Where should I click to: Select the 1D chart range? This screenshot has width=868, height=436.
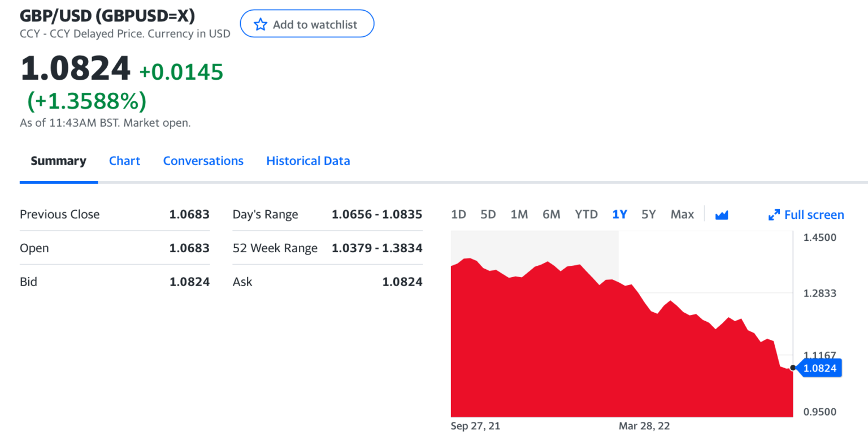tap(458, 215)
